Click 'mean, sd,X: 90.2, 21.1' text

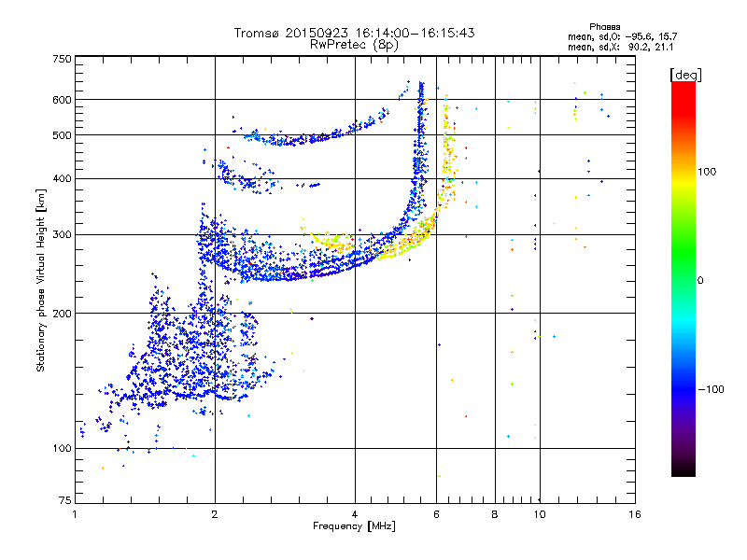pos(620,48)
